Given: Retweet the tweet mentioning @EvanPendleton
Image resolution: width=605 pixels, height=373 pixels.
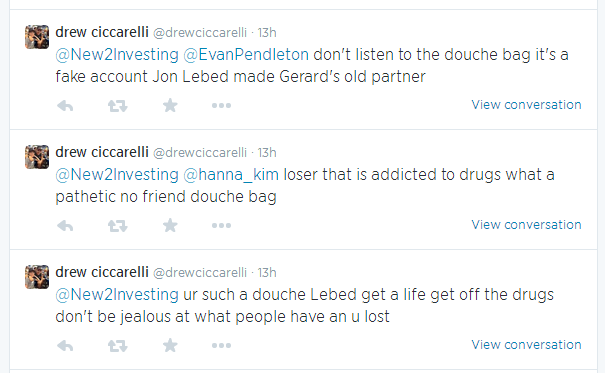Looking at the screenshot, I should [117, 105].
